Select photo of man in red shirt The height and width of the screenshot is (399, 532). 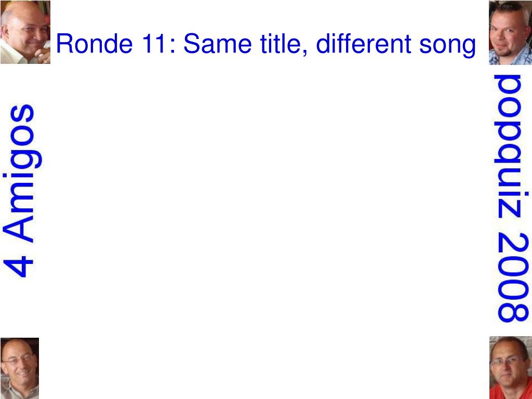511,367
